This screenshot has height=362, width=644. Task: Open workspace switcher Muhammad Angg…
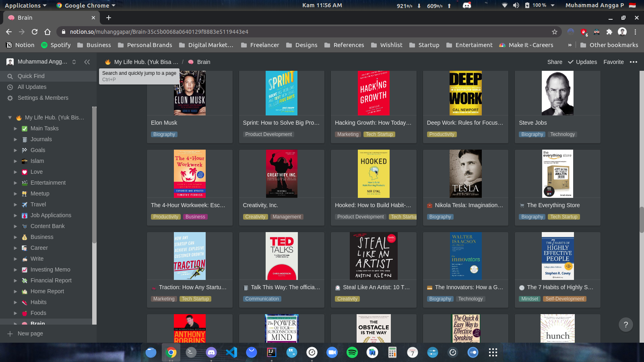tap(41, 62)
